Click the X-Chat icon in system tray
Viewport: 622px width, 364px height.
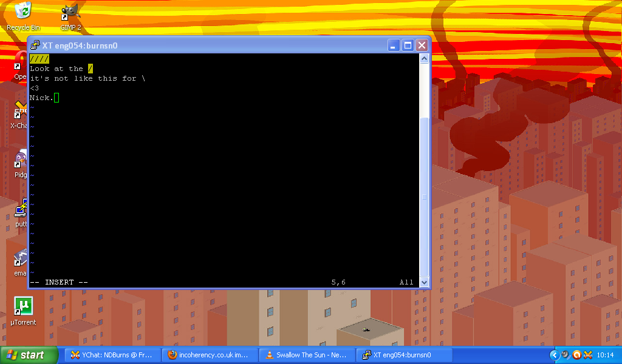pos(587,355)
